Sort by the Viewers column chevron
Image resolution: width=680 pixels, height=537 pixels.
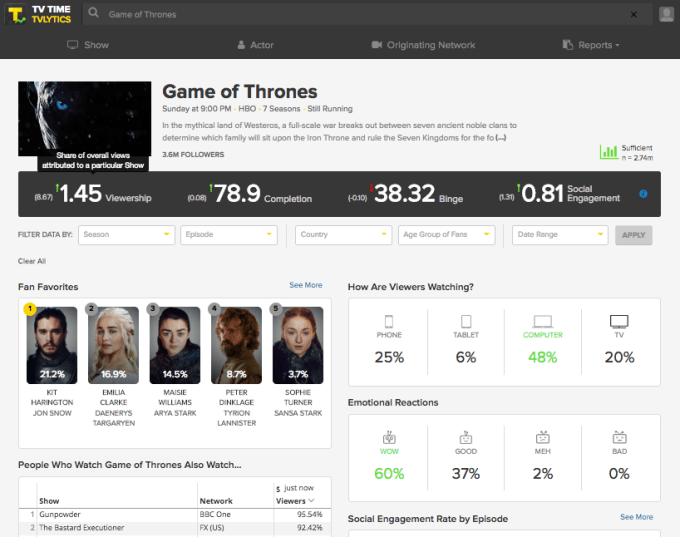click(x=311, y=501)
